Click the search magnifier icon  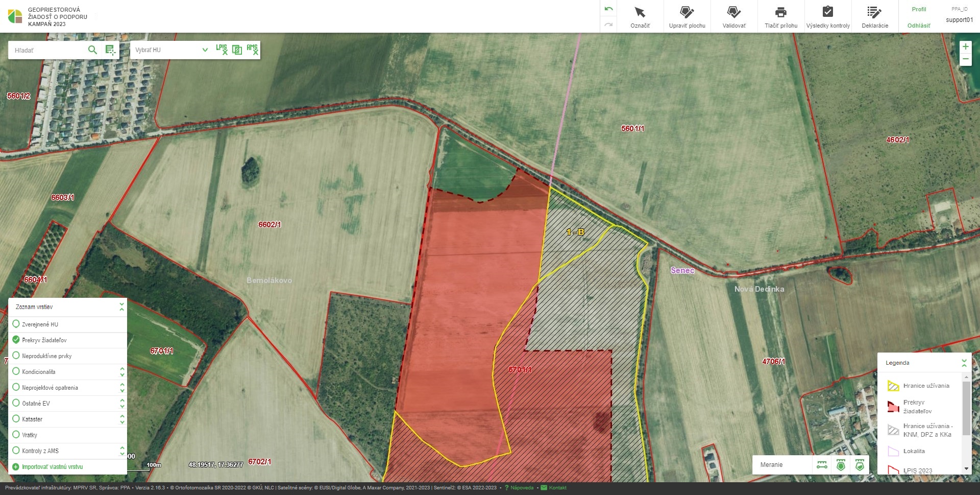92,50
